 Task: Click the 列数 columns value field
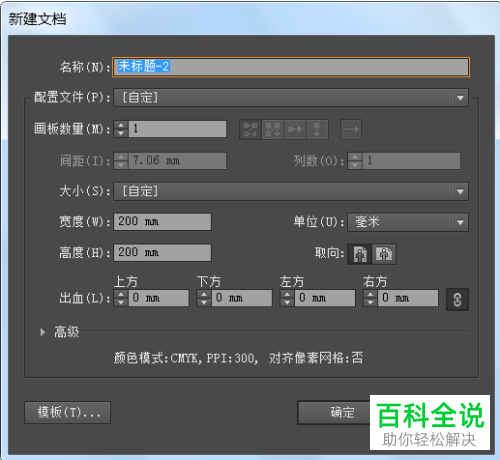click(x=411, y=161)
